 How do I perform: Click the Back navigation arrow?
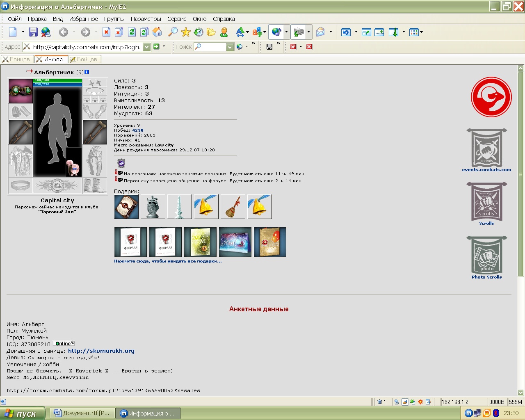pyautogui.click(x=64, y=32)
